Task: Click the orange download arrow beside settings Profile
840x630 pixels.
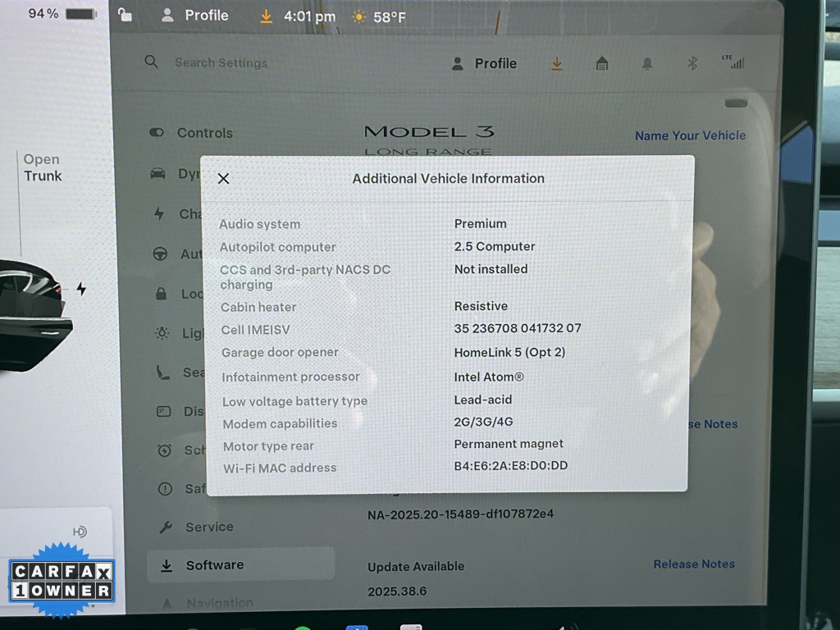Action: coord(557,64)
